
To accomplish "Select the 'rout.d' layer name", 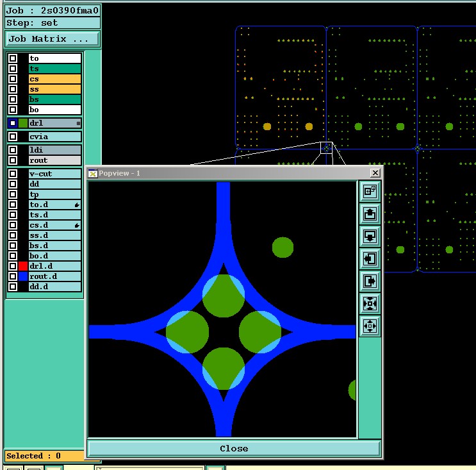I will [x=55, y=276].
